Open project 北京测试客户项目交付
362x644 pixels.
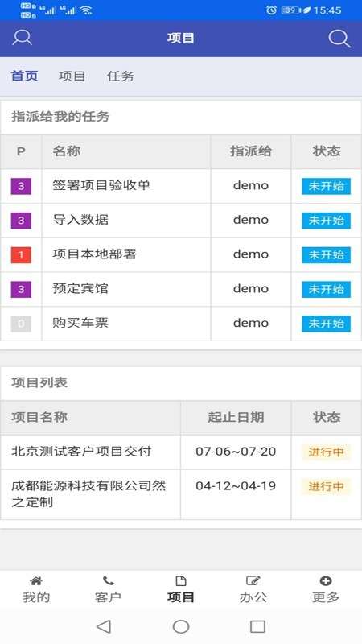pos(81,452)
